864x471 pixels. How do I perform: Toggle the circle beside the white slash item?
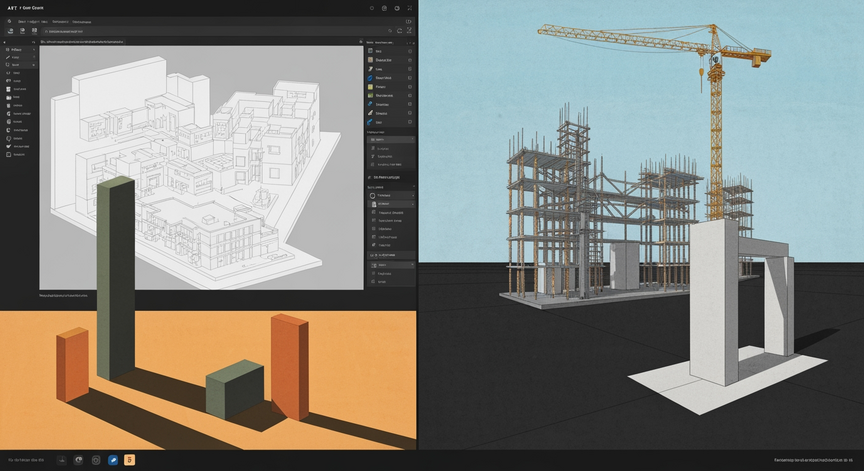(x=410, y=113)
